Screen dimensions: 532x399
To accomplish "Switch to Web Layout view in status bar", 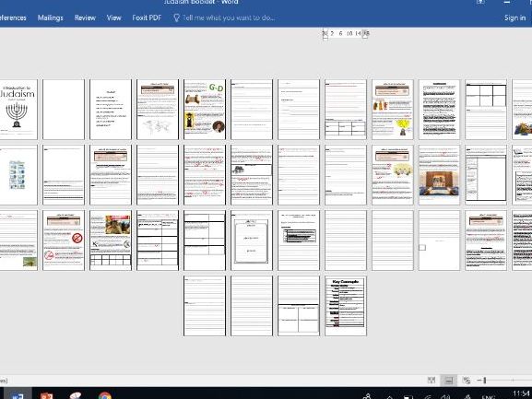I will (467, 381).
